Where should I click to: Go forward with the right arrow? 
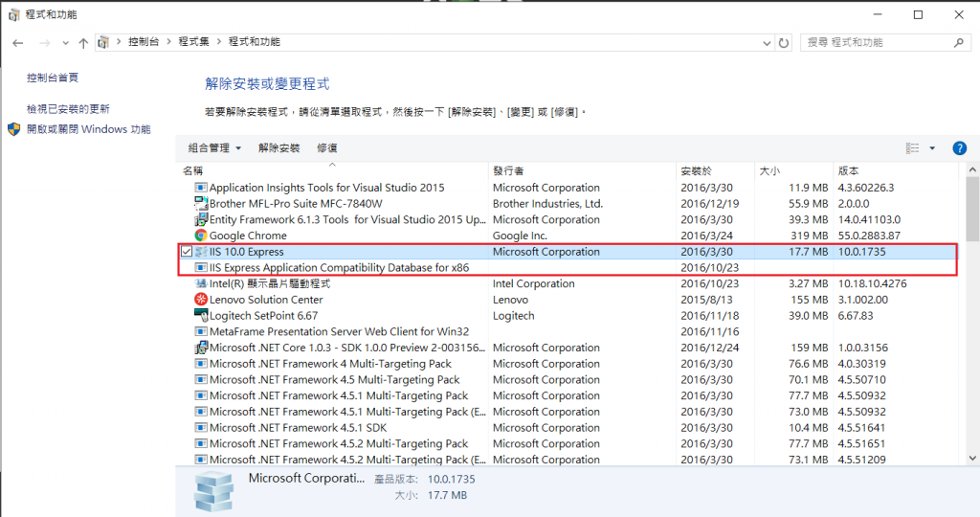(44, 42)
